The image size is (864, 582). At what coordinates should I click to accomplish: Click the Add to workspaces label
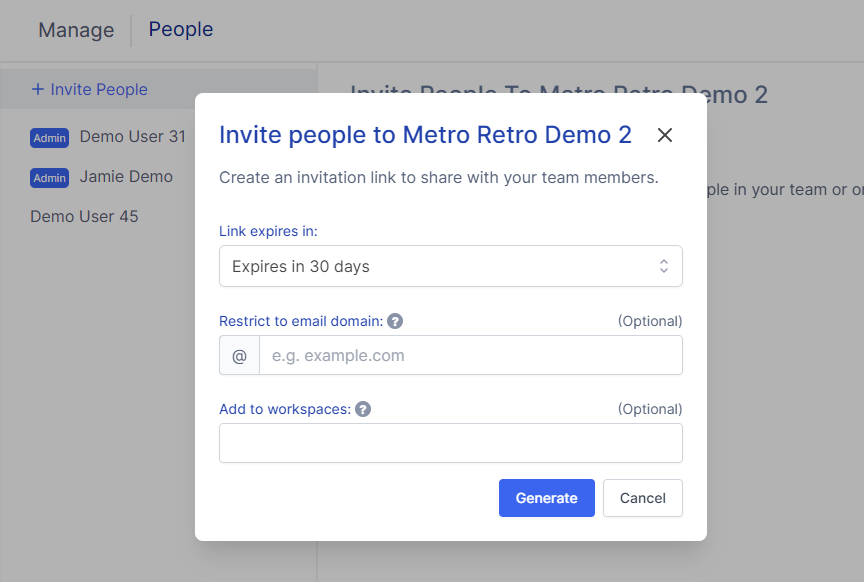(285, 409)
